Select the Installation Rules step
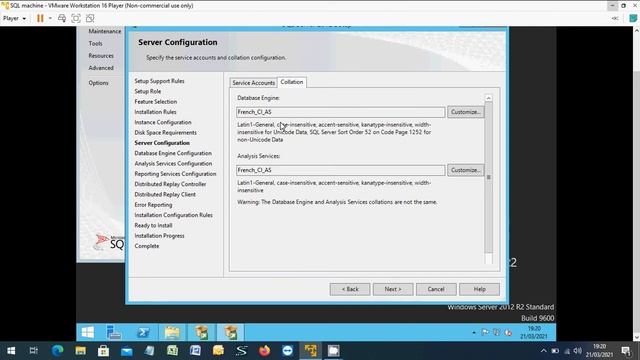This screenshot has height=360, width=640. pyautogui.click(x=155, y=112)
